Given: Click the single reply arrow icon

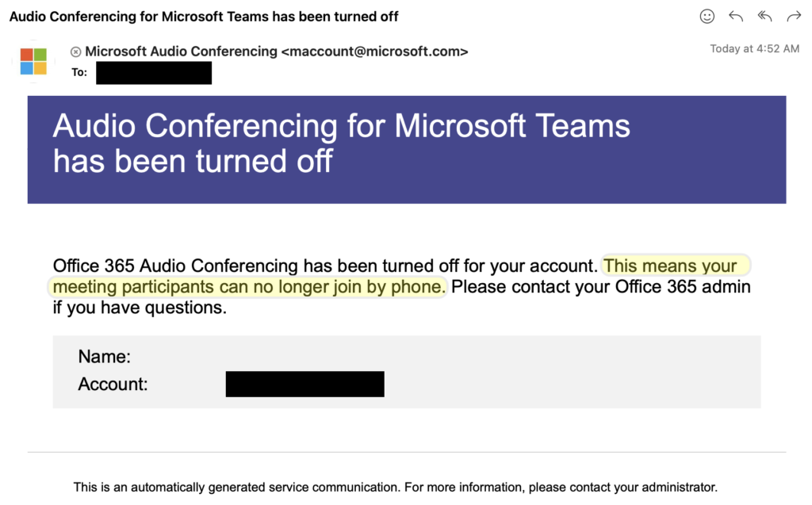Looking at the screenshot, I should pyautogui.click(x=735, y=16).
